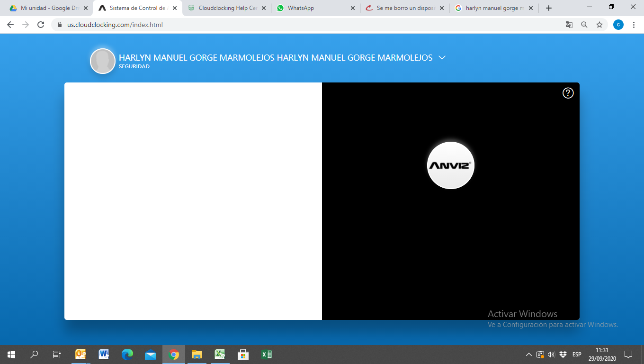This screenshot has height=364, width=644.
Task: Go forward in browser history
Action: click(x=26, y=25)
